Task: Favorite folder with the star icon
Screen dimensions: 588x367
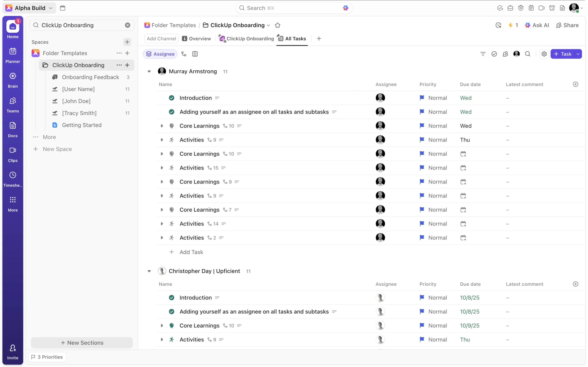Action: (x=277, y=25)
